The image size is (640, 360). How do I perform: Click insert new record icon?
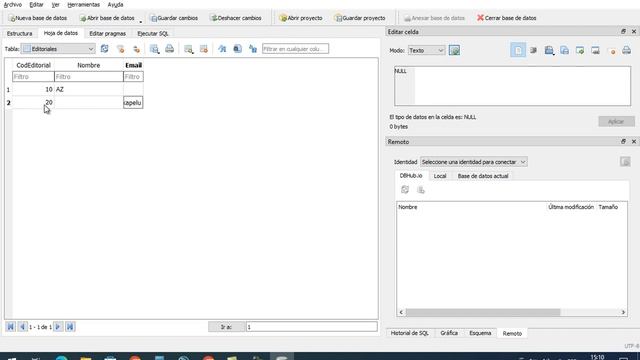[188, 49]
